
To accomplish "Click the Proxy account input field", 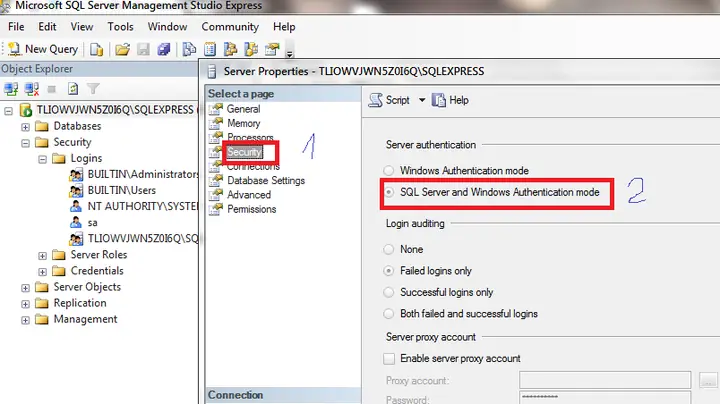I will coord(605,380).
